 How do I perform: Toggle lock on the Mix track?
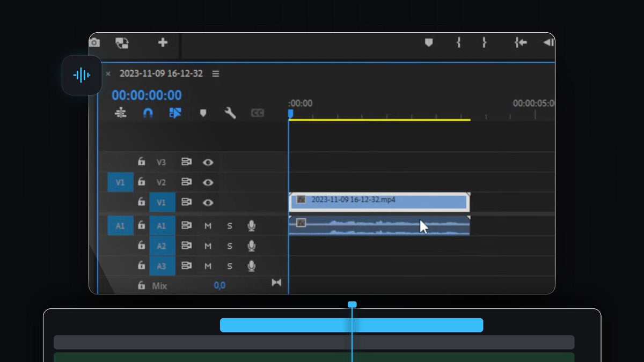(141, 285)
